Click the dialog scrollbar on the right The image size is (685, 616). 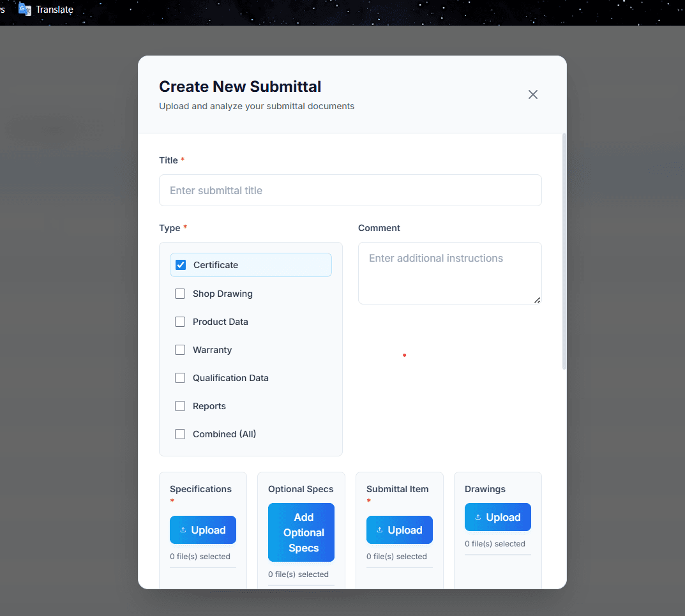(564, 249)
